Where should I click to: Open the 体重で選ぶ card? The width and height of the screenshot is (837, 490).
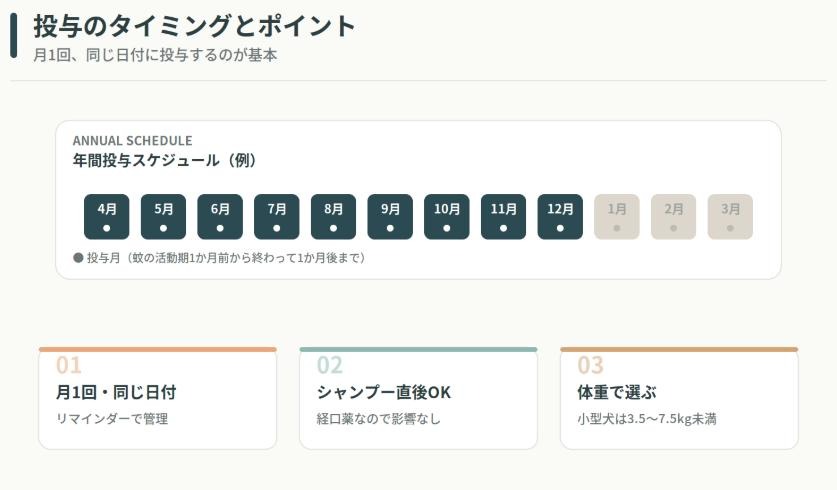[x=679, y=399]
